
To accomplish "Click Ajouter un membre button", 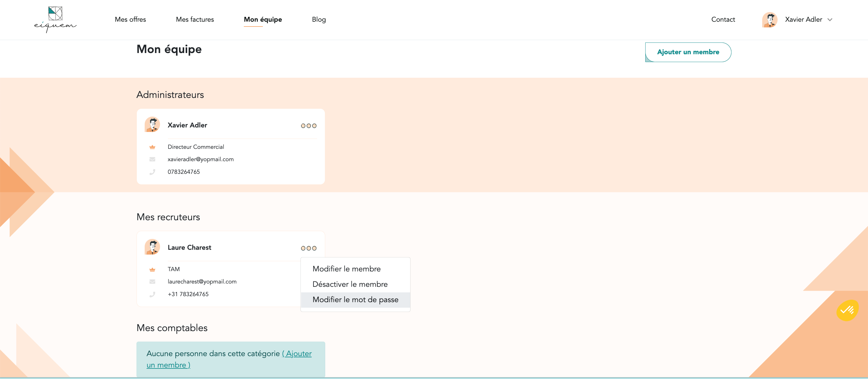I will click(x=688, y=52).
